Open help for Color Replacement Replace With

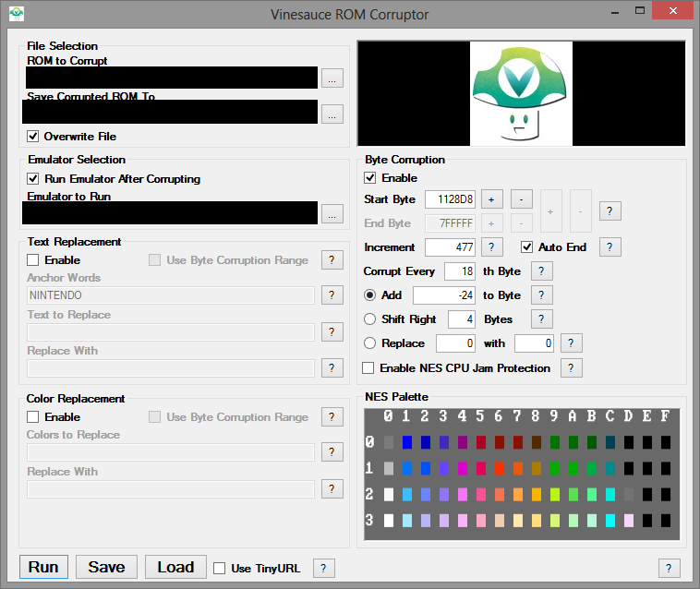[332, 489]
